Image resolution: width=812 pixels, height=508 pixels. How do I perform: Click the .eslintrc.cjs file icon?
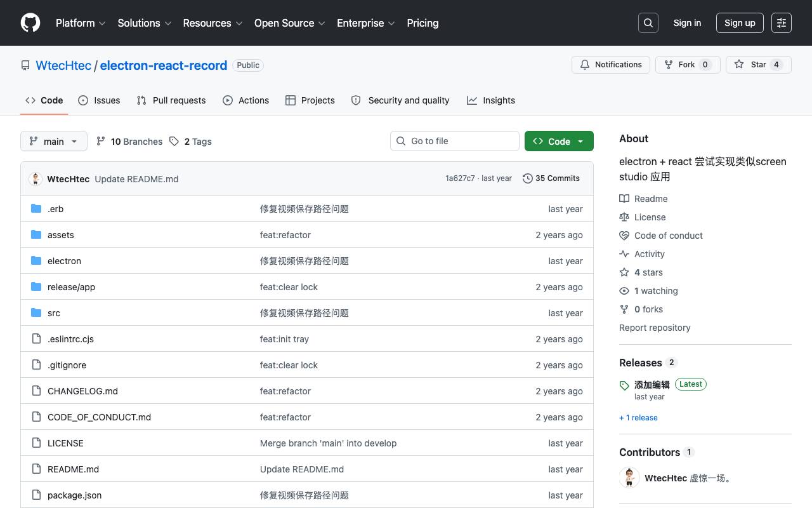click(x=36, y=338)
